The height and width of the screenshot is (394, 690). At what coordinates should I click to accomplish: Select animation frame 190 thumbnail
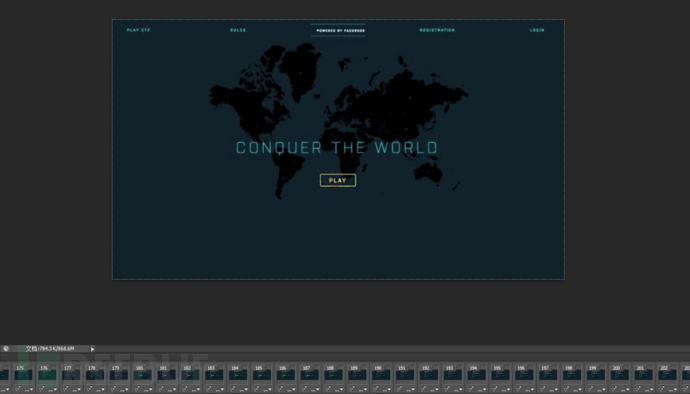(381, 375)
